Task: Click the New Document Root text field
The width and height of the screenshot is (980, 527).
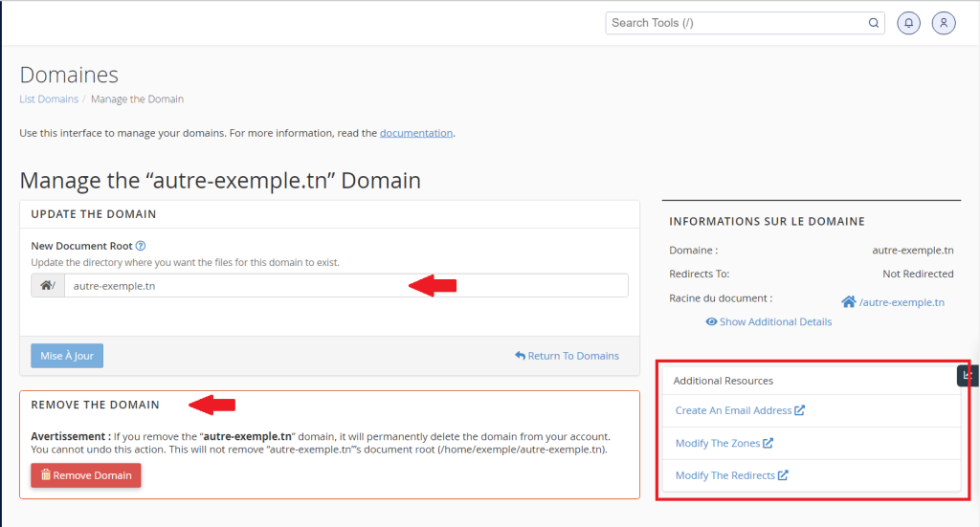Action: point(345,285)
